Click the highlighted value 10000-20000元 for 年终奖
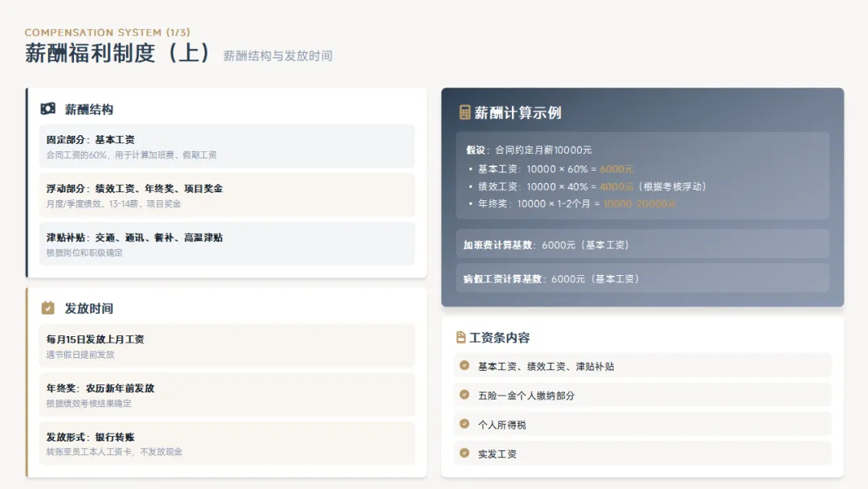868x489 pixels. (x=640, y=203)
